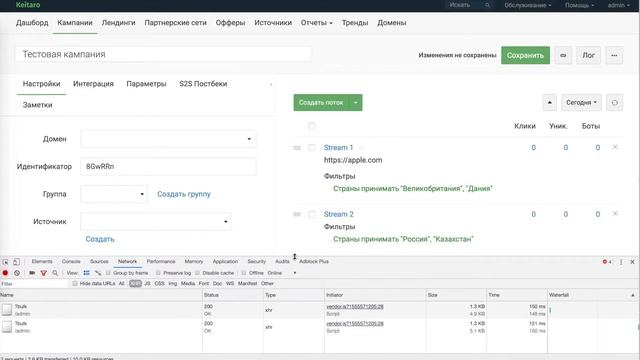Switch to the DevTools Console tab

point(71,262)
